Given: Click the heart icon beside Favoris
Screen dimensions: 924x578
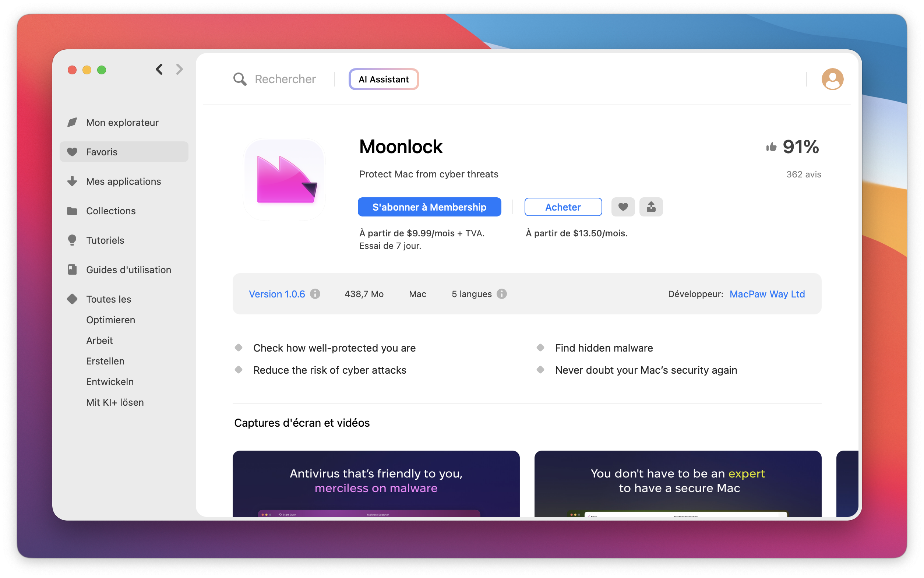Looking at the screenshot, I should (72, 152).
